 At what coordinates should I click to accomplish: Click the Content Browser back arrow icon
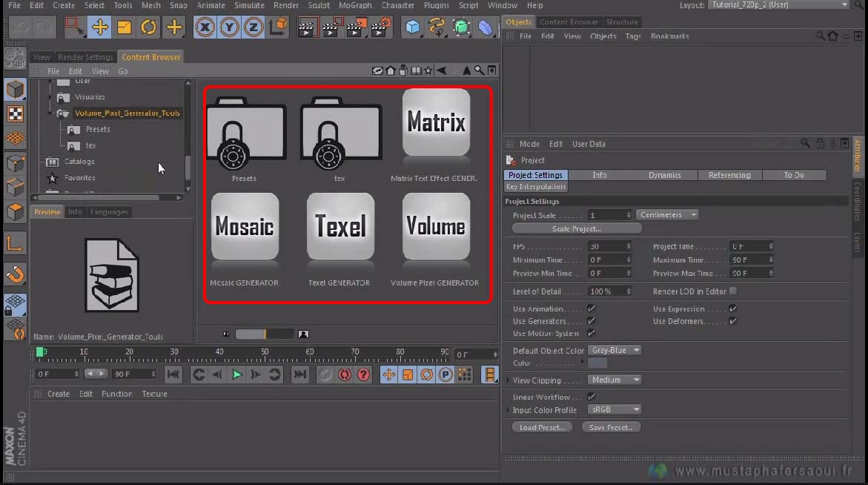point(441,70)
